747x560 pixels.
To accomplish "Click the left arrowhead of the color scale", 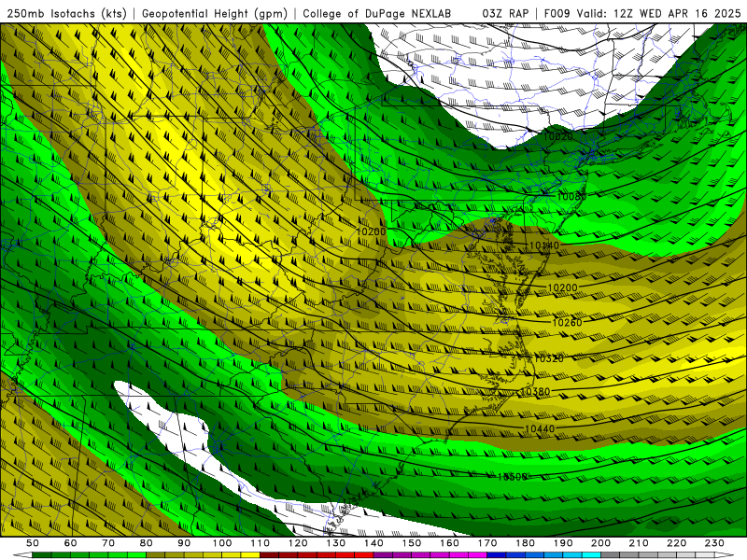I will click(22, 555).
